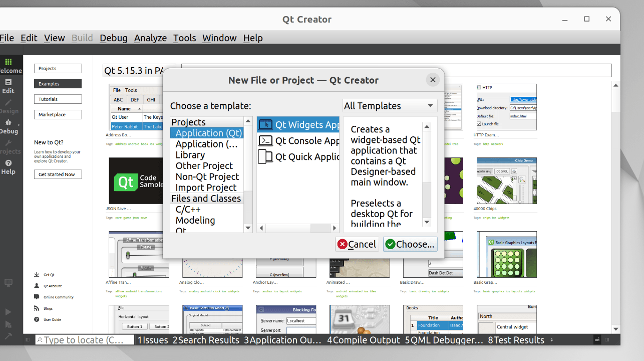Screen dimensions: 644x361
Task: Click template list scroll-left arrow
Action: [261, 228]
